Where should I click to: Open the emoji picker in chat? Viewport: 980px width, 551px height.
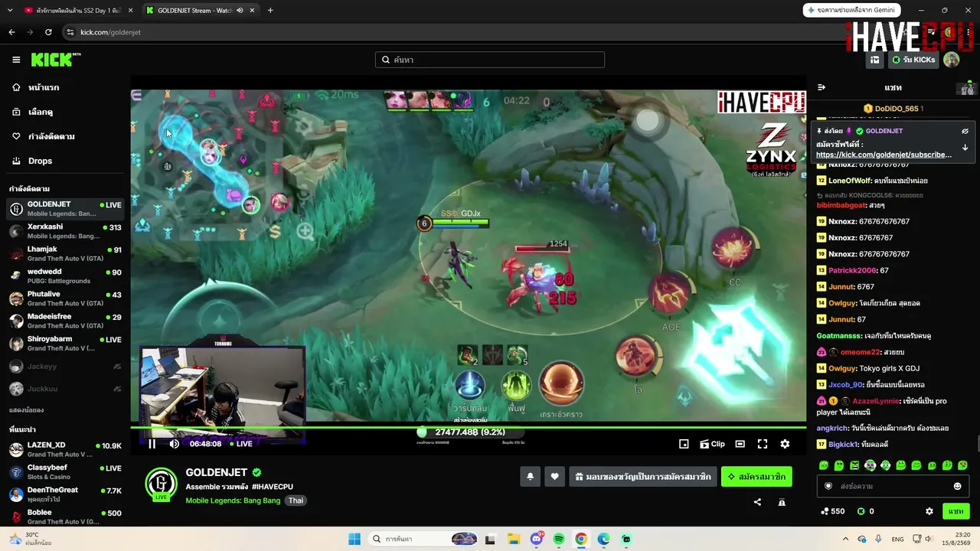tap(957, 486)
